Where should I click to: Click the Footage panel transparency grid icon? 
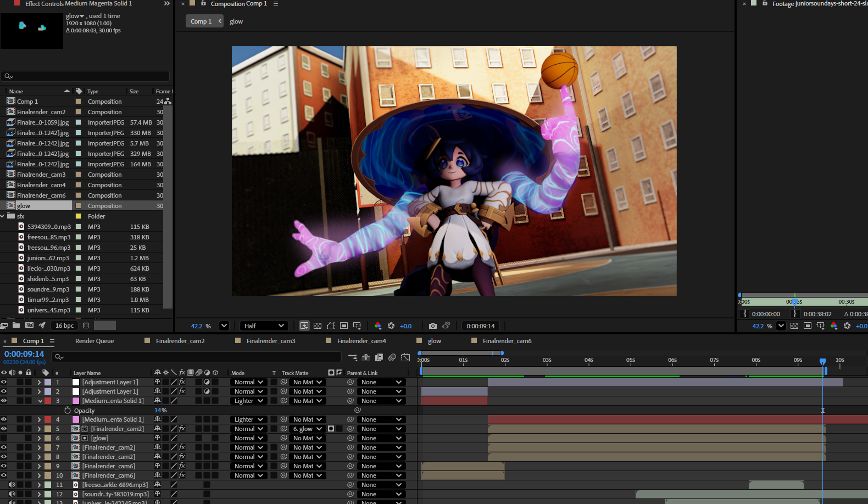click(x=794, y=326)
